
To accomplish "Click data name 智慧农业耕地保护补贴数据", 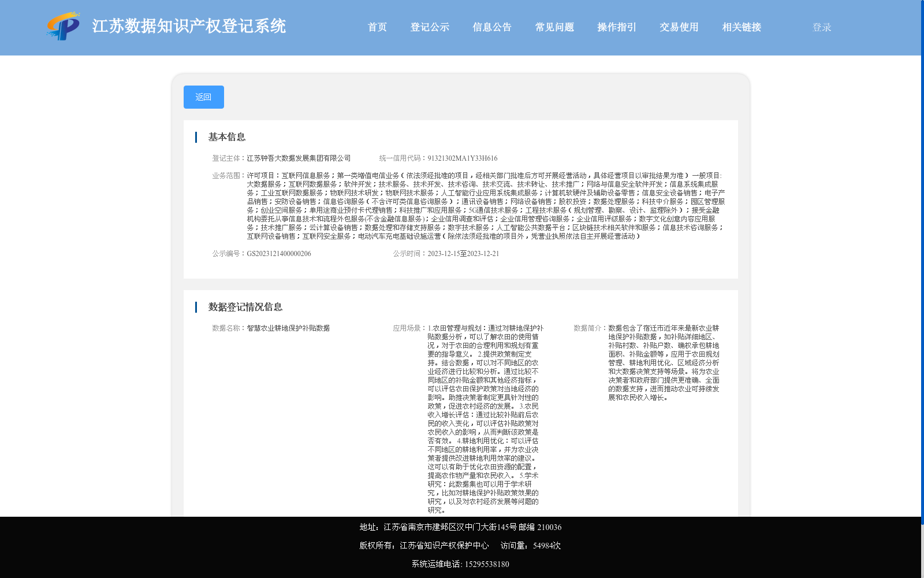I will pos(288,328).
